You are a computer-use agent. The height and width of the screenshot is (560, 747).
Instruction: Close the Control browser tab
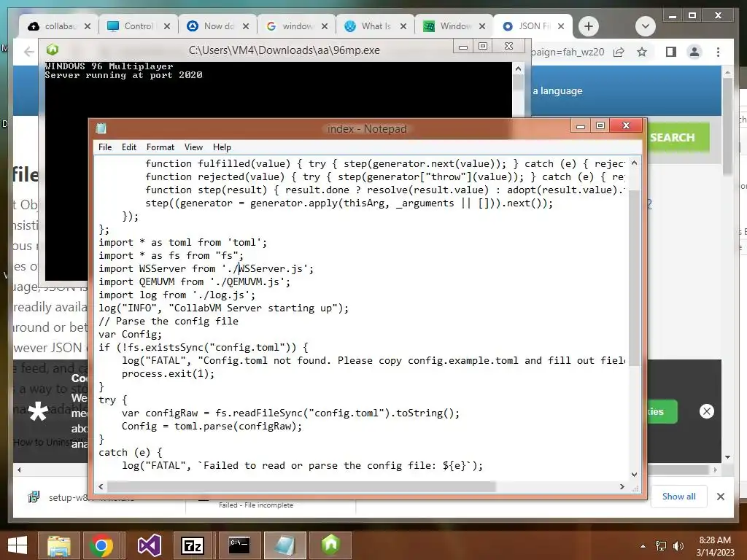tap(167, 26)
